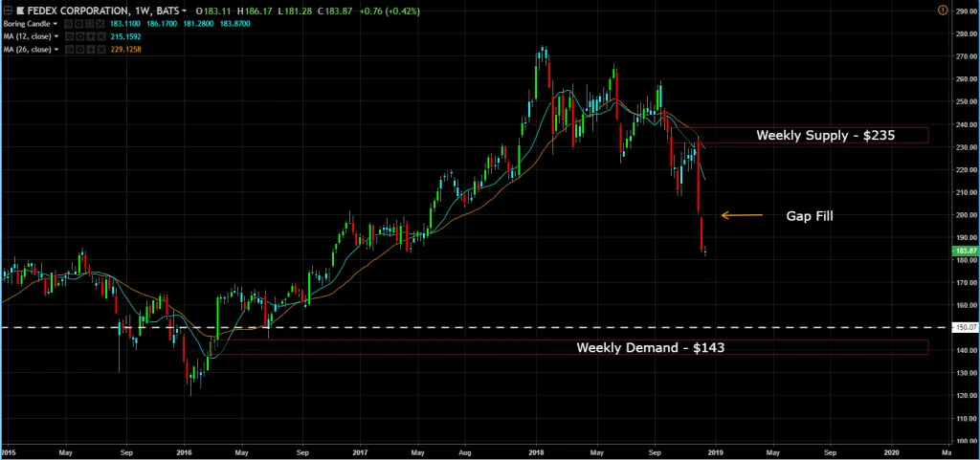Image resolution: width=980 pixels, height=460 pixels.
Task: Open the MA (12, close) indicator dropdown
Action: click(x=56, y=36)
